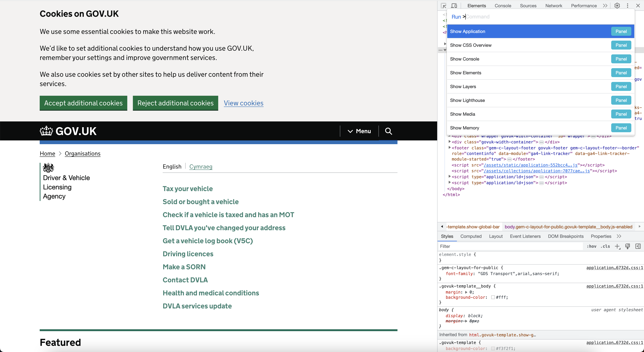The image size is (644, 352).
Task: Open the GOV.UK Menu dropdown
Action: pos(359,131)
